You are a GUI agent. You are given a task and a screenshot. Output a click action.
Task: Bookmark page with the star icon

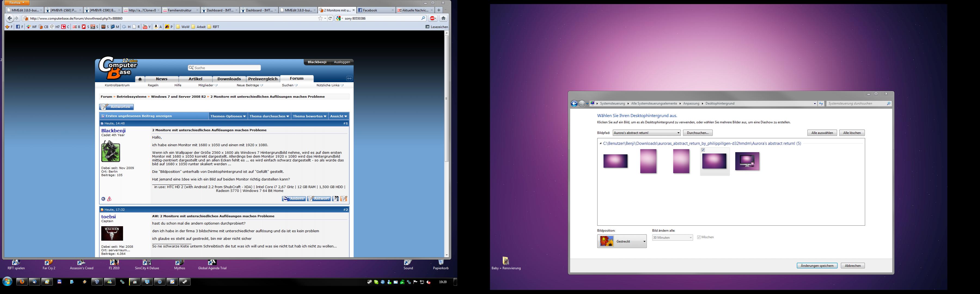coord(320,18)
